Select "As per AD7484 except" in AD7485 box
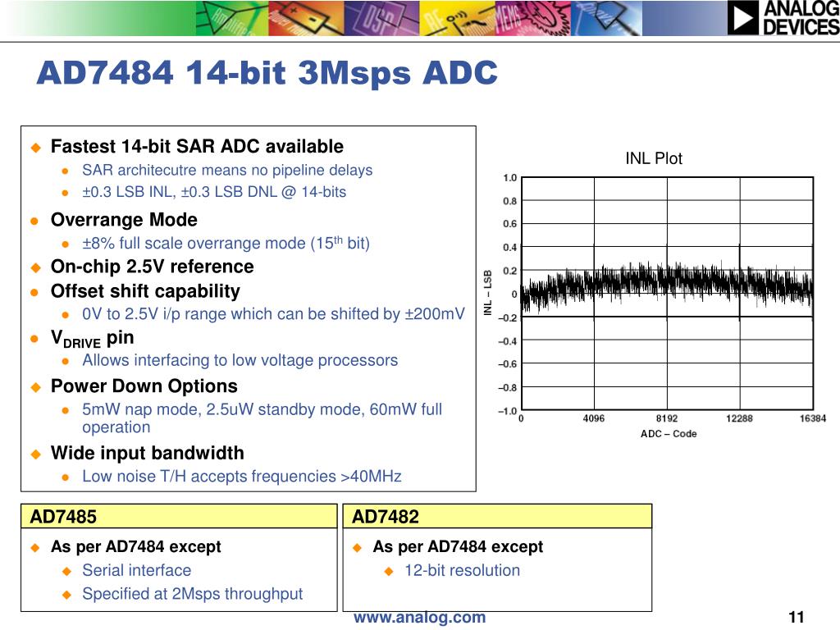This screenshot has height=630, width=840. click(x=135, y=546)
